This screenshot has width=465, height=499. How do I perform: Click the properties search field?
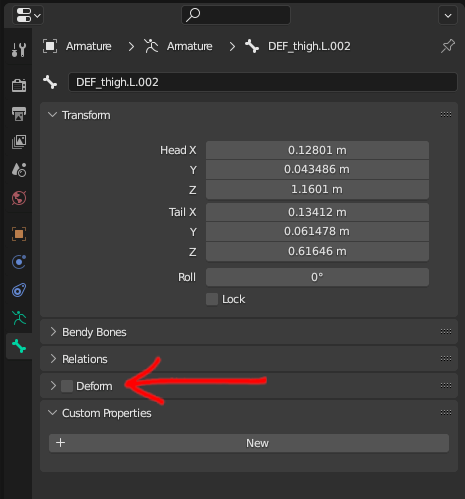pyautogui.click(x=236, y=15)
